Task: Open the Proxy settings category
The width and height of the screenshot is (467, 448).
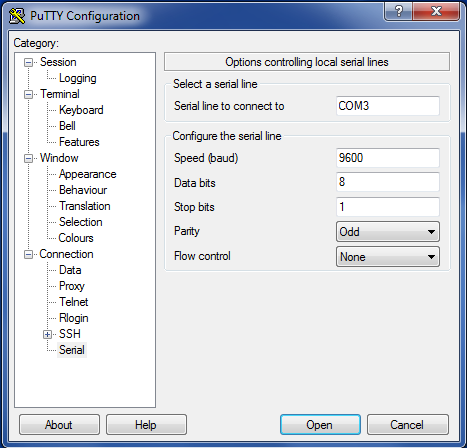Action: tap(72, 286)
